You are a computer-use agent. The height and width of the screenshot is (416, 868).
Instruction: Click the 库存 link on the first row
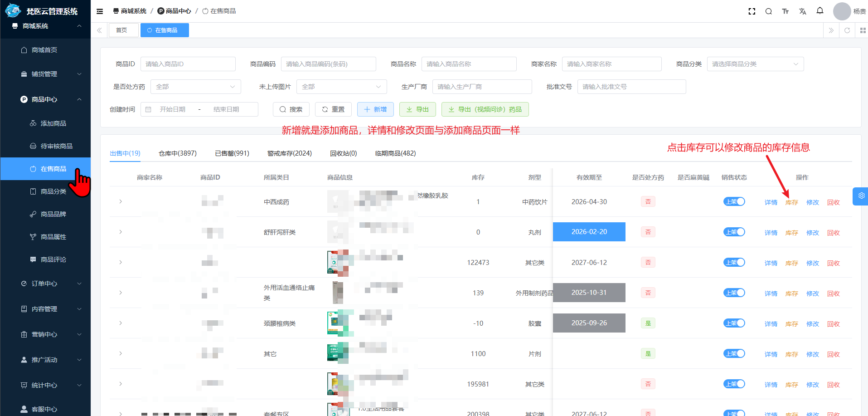791,202
